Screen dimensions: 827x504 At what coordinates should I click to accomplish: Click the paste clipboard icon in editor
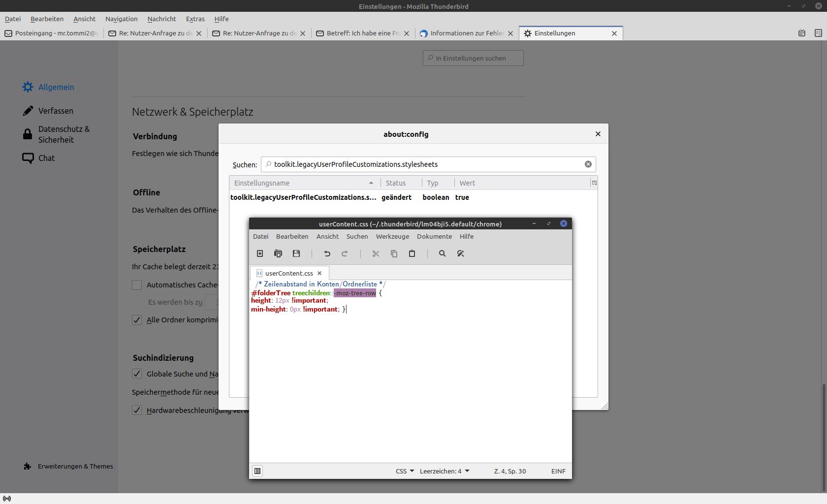[412, 253]
